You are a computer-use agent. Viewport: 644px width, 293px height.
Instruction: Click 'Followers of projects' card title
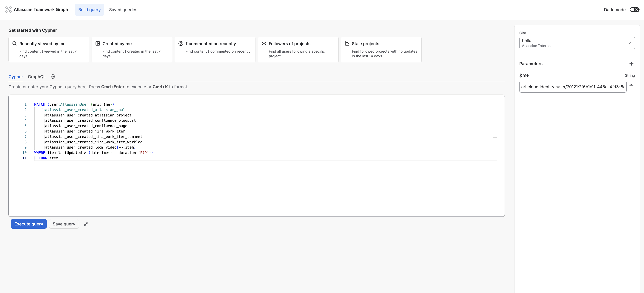[289, 44]
